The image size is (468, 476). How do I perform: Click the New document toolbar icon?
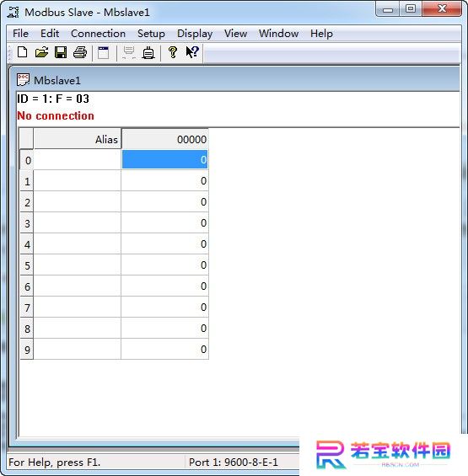(x=23, y=52)
